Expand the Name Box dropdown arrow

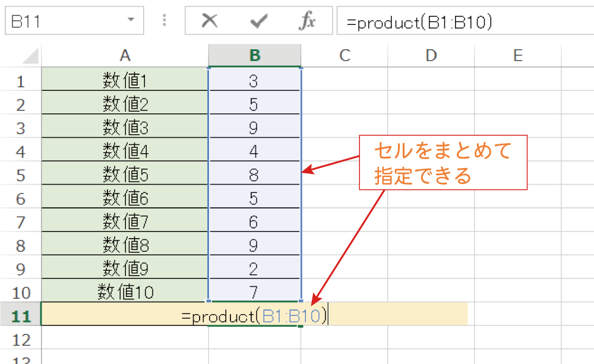coord(131,21)
